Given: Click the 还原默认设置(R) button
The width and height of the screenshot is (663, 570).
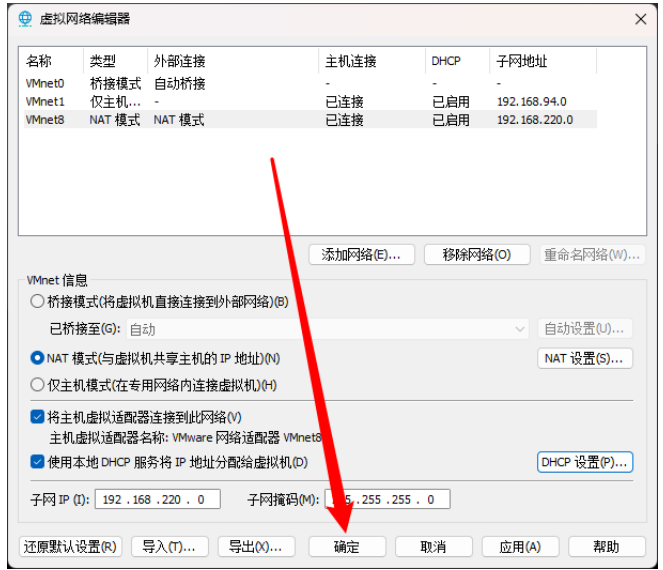Looking at the screenshot, I should click(x=70, y=547).
